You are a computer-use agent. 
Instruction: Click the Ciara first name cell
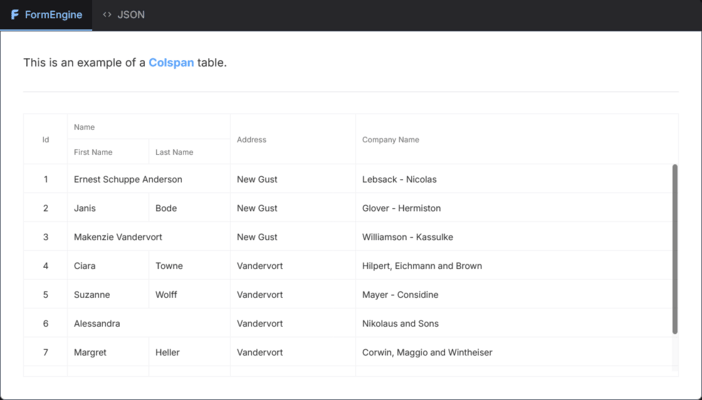(x=108, y=266)
